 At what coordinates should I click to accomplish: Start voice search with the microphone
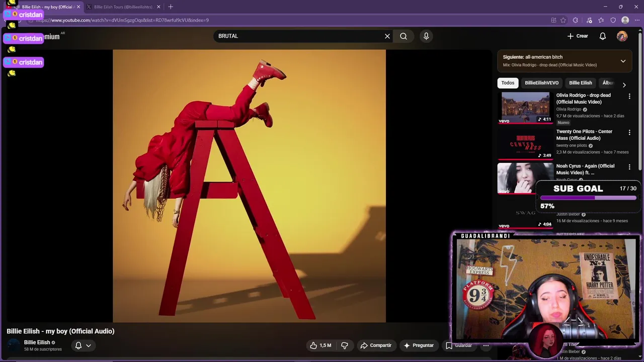click(x=426, y=36)
